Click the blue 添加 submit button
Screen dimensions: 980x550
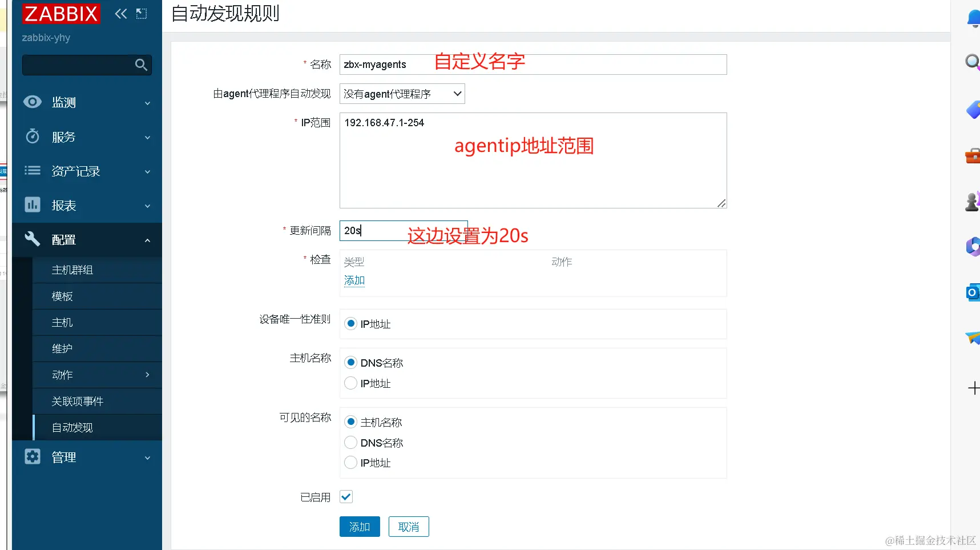pos(360,527)
